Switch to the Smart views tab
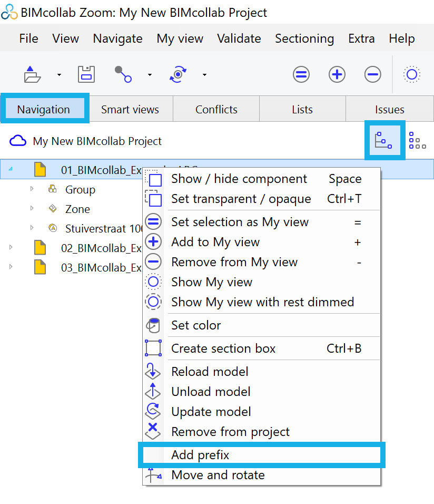The height and width of the screenshot is (504, 434). tap(130, 109)
